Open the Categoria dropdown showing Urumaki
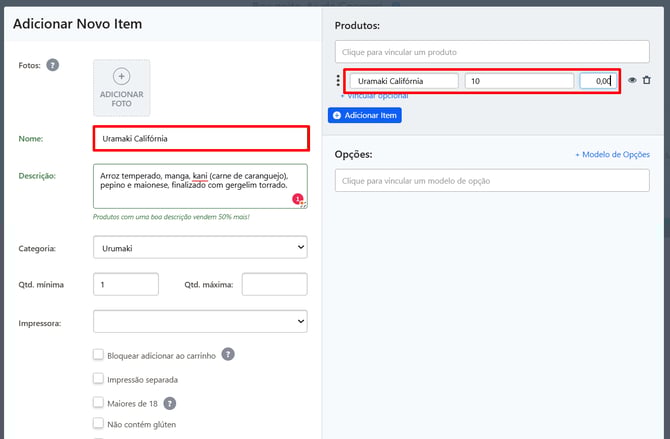This screenshot has width=670, height=439. 200,247
